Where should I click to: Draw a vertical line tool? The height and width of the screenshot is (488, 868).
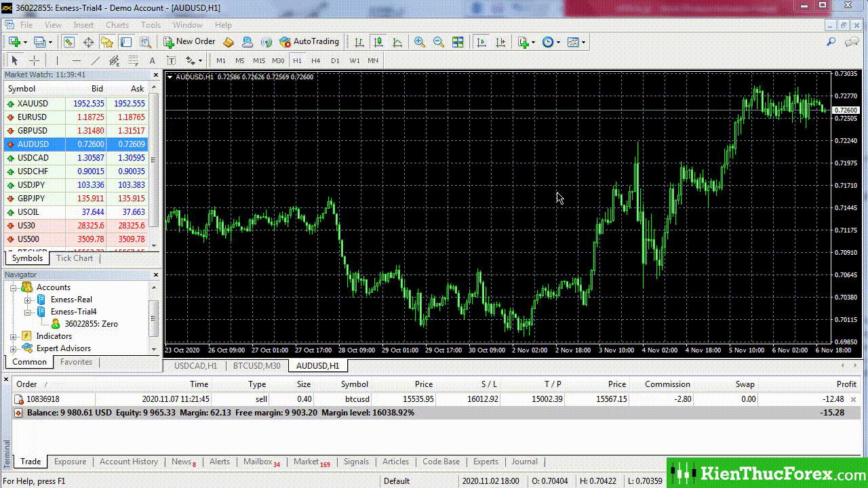[x=57, y=60]
